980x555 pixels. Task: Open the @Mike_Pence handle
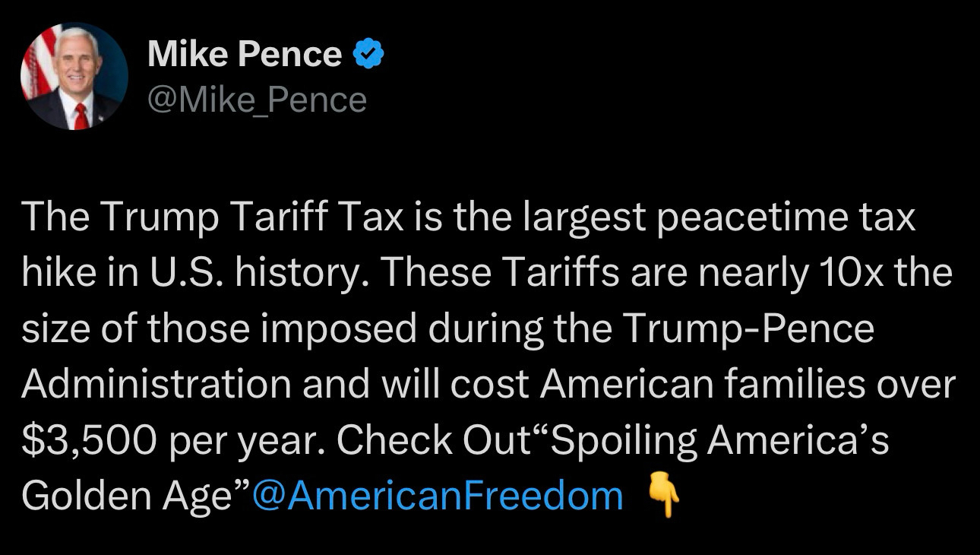(257, 100)
